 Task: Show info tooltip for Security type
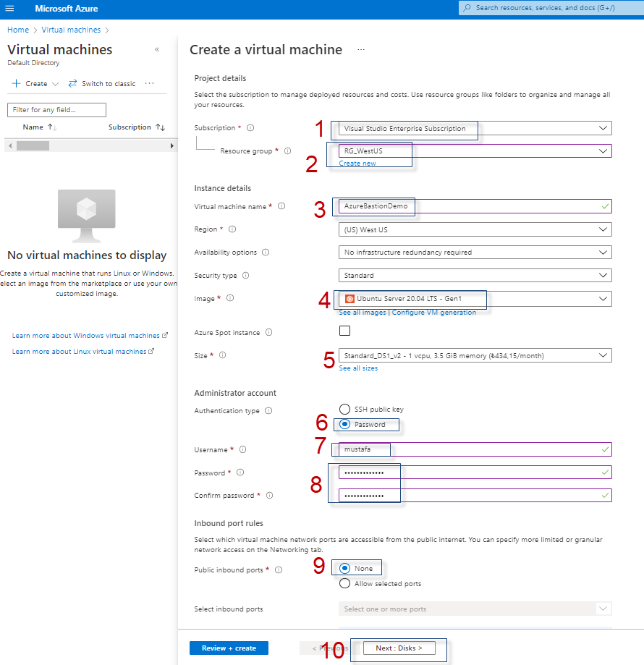point(245,275)
